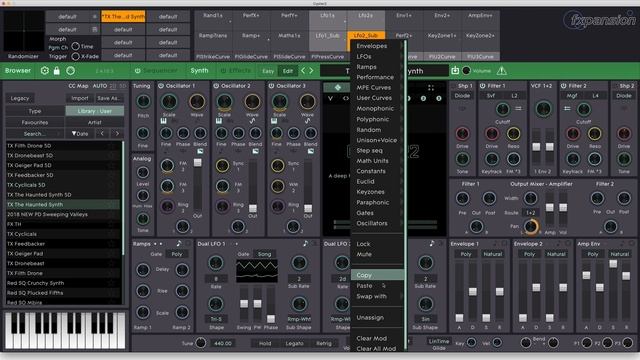Screen dimensions: 640x360
Task: Open the Envelopes submenu
Action: point(378,46)
